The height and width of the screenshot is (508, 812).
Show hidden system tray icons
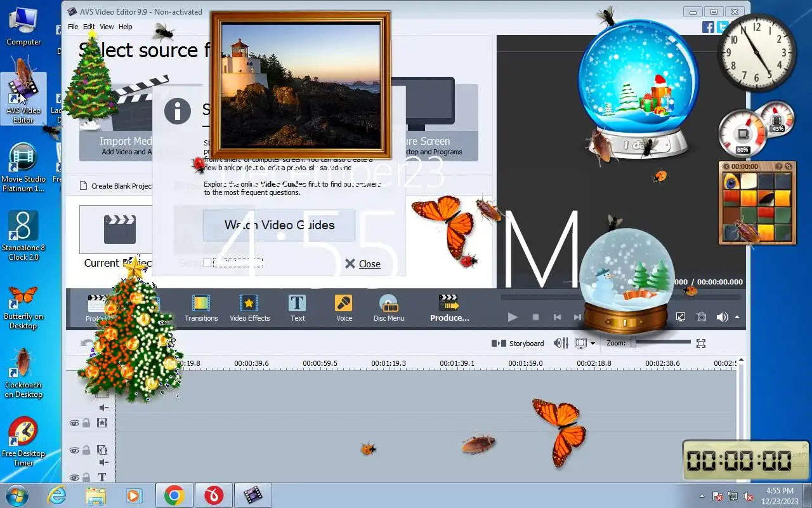[702, 496]
